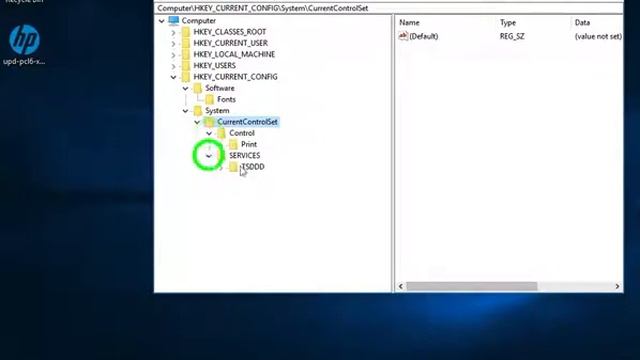
Task: Select the Control key label
Action: [x=242, y=133]
